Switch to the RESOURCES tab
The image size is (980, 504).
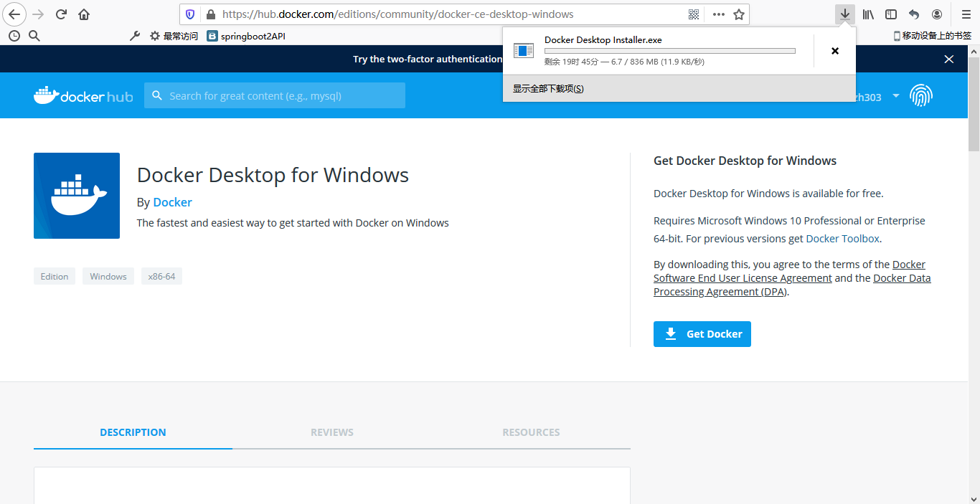click(531, 432)
